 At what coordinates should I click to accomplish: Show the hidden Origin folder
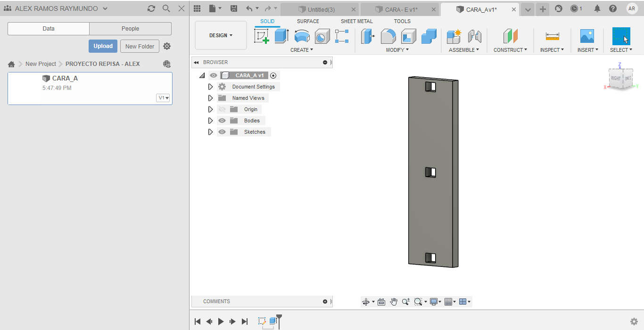point(222,109)
